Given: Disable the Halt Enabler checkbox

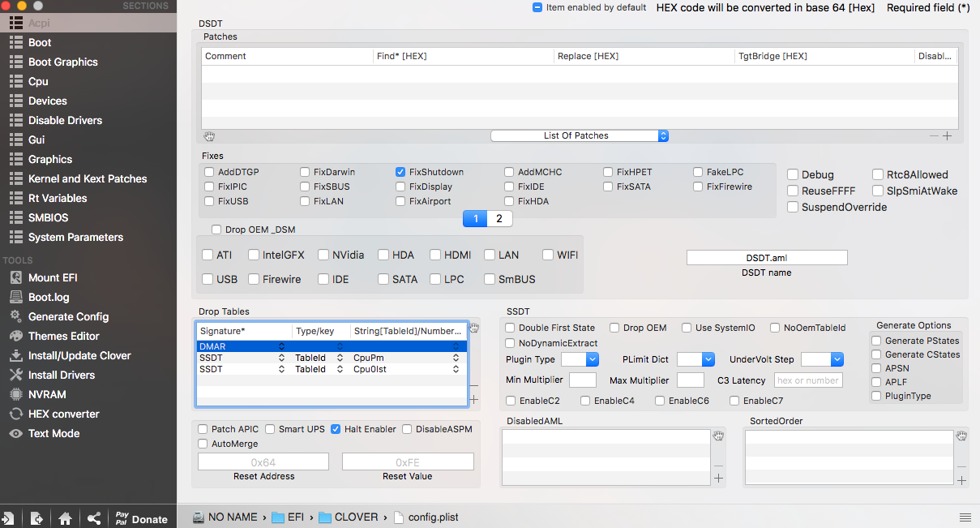Looking at the screenshot, I should (336, 429).
